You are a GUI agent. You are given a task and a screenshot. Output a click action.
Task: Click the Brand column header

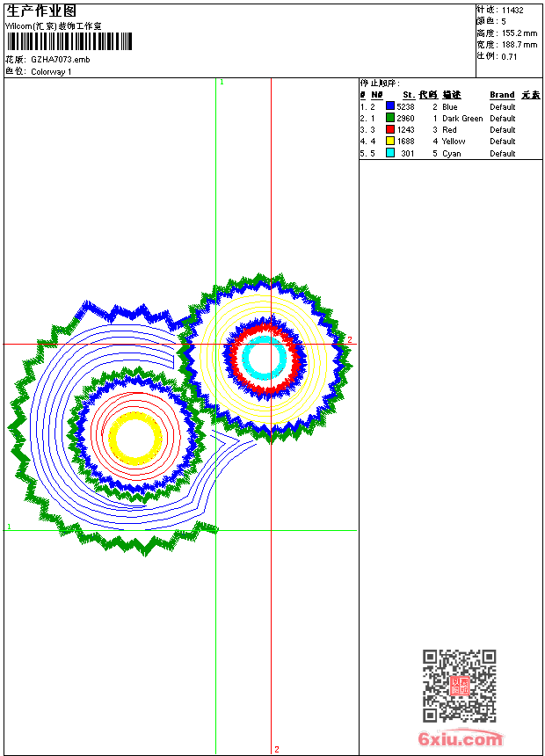click(x=502, y=95)
